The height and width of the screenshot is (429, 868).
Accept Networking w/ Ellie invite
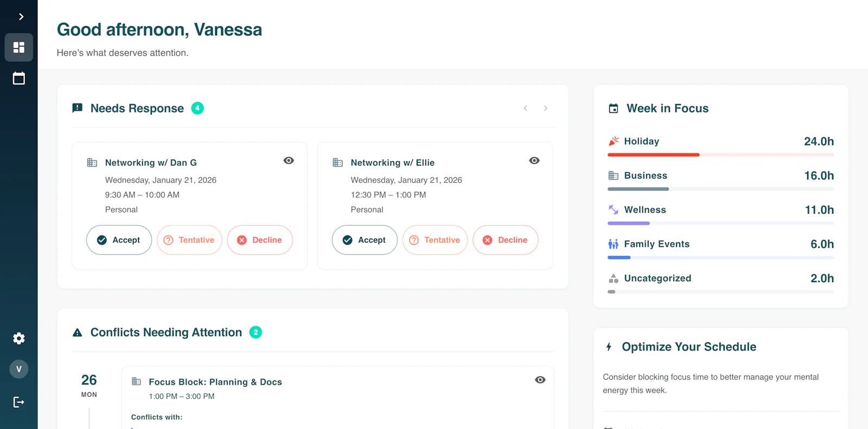click(x=365, y=240)
